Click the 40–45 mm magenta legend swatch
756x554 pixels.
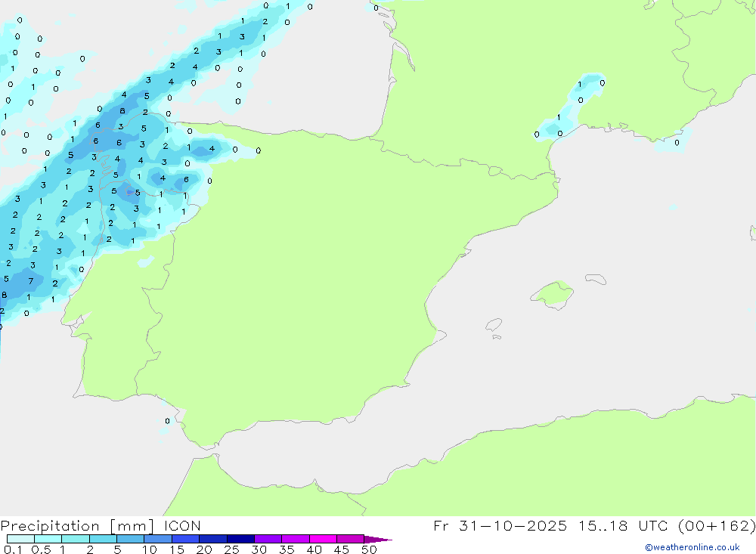[x=323, y=539]
